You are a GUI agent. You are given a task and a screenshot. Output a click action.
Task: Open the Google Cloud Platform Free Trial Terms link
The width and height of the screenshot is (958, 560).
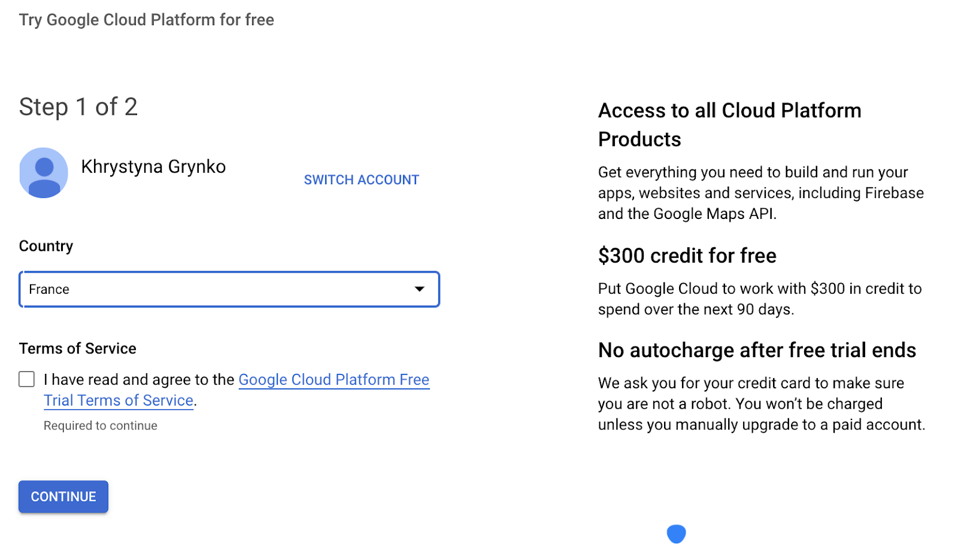click(x=334, y=380)
